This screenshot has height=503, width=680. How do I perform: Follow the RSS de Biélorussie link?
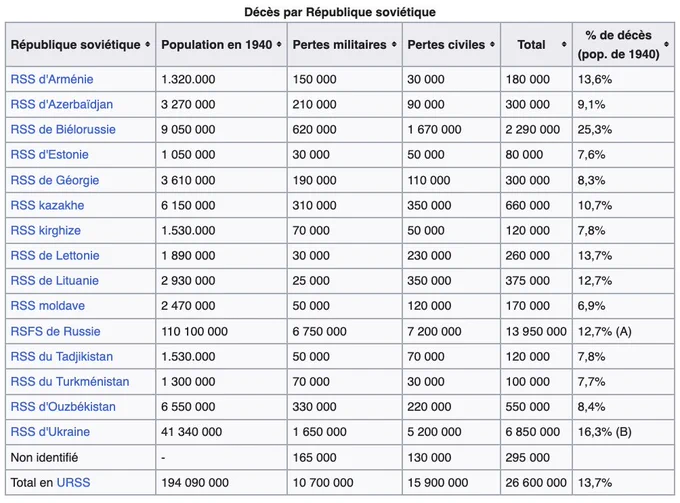(x=63, y=130)
